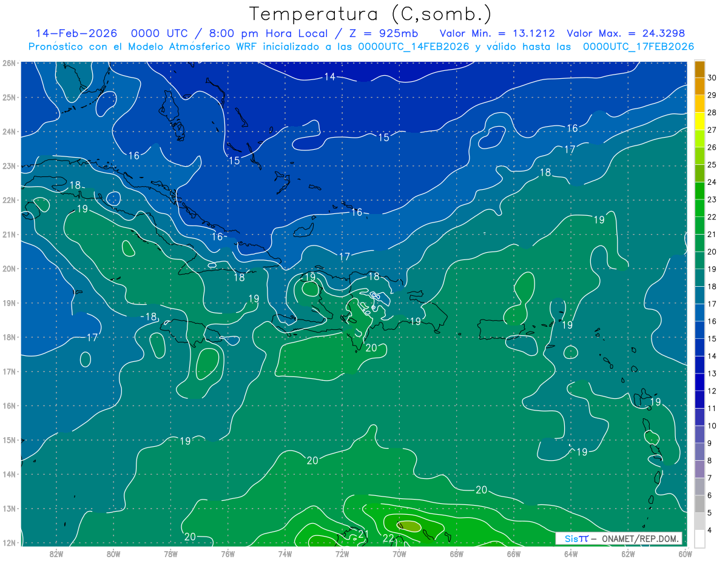Viewport: 728px width, 562px height.
Task: Click the yellow color bar segment between 27 and 28
Action: coord(699,122)
